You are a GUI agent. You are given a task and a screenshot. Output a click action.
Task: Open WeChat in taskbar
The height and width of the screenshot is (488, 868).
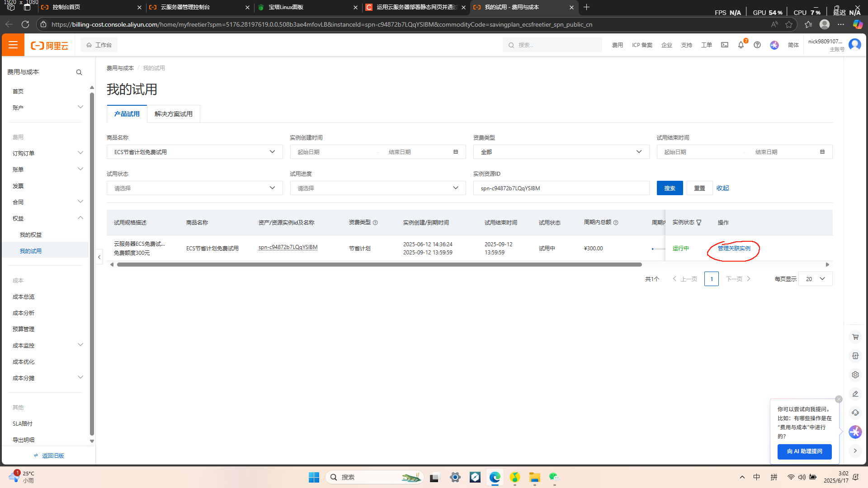pyautogui.click(x=554, y=477)
